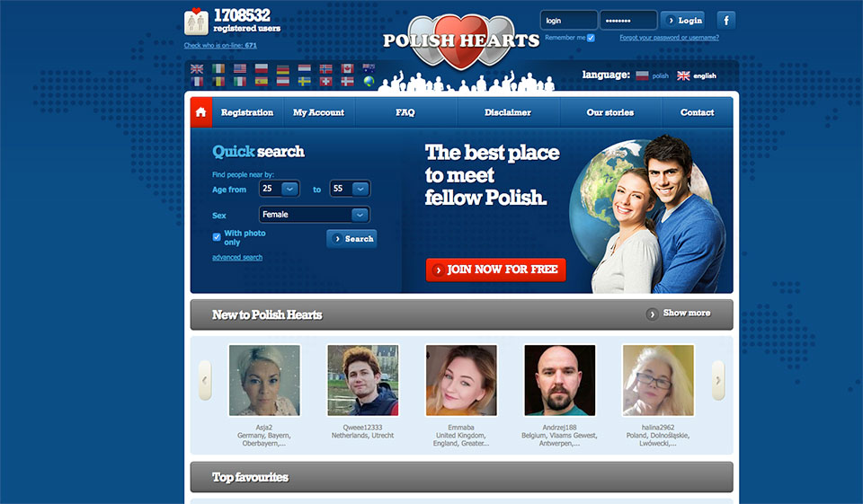Image resolution: width=863 pixels, height=504 pixels.
Task: Click the globe icon beside the flags
Action: click(x=369, y=81)
